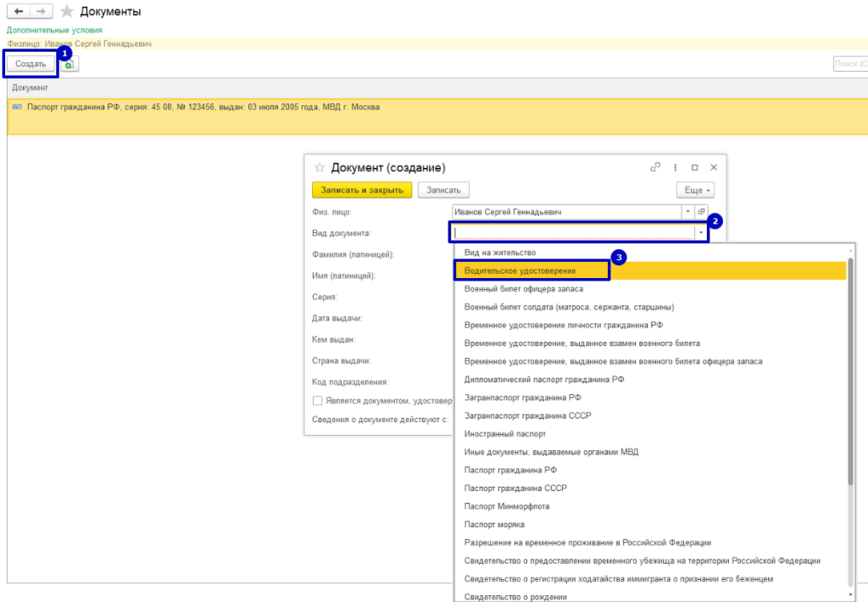Click the copy-document icon next to Создать

[70, 64]
